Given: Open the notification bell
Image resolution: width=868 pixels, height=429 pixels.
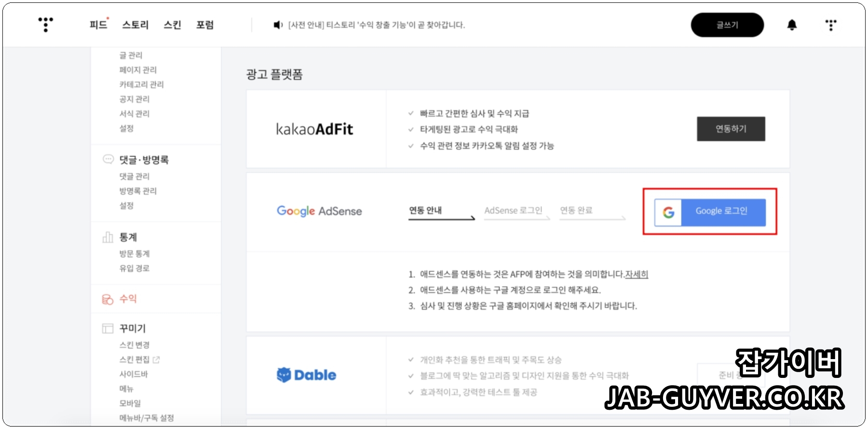Looking at the screenshot, I should pos(792,25).
